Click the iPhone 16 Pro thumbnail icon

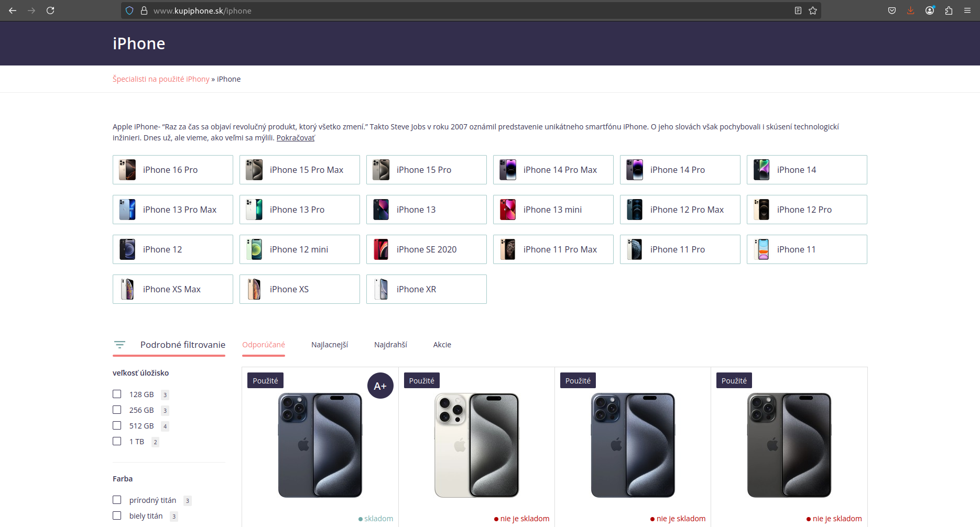pos(127,170)
